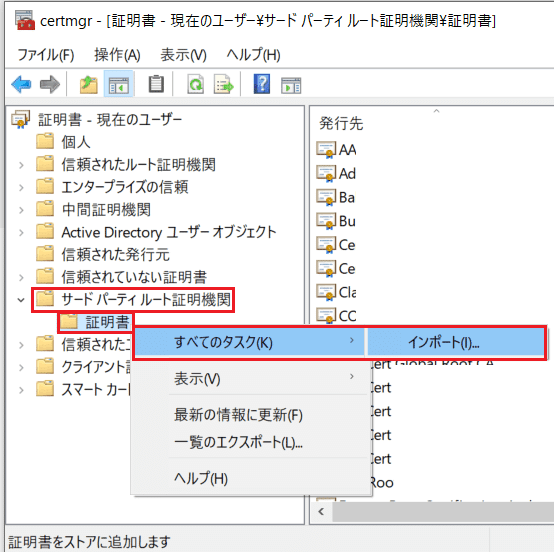This screenshot has width=554, height=552.
Task: Click インポート(I)... submenu entry
Action: click(456, 342)
